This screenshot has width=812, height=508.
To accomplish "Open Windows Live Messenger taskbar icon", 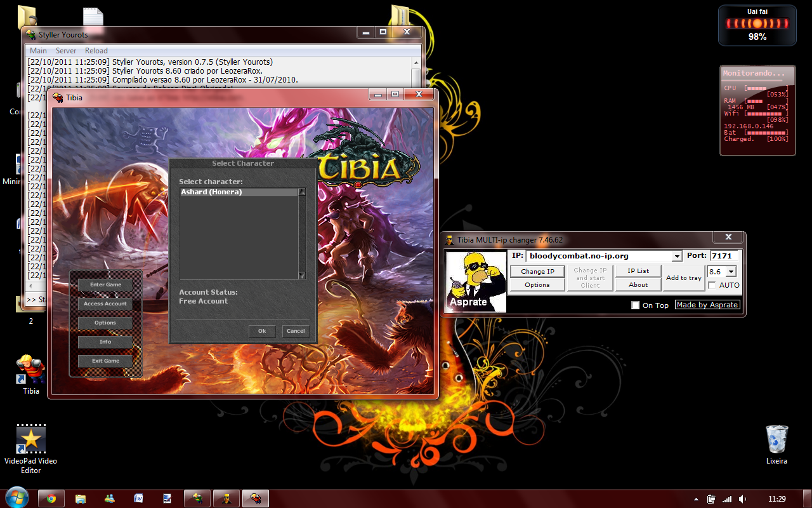I will click(x=110, y=498).
